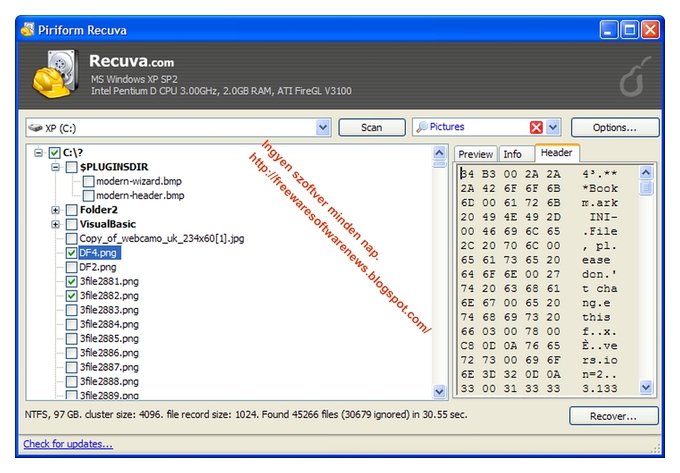Image resolution: width=680 pixels, height=473 pixels.
Task: Check the 3file2888.png checkbox
Action: [72, 382]
